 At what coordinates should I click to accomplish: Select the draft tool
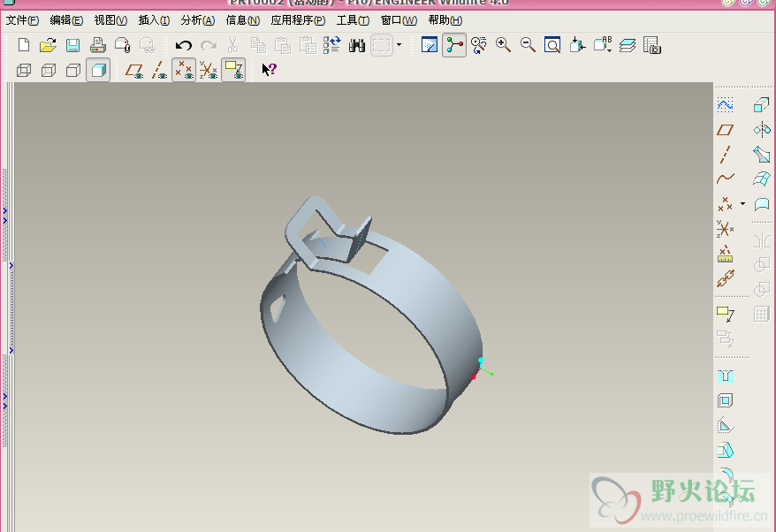[x=726, y=451]
